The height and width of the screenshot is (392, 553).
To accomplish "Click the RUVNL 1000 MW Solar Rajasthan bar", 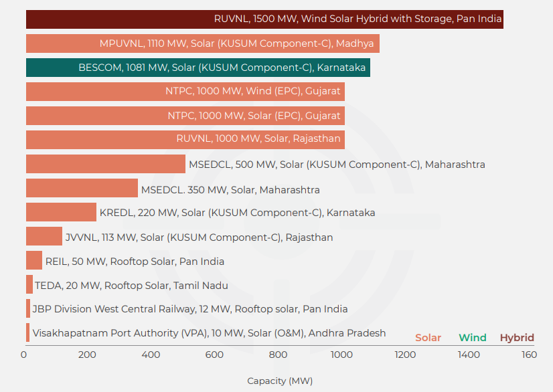I will point(185,140).
